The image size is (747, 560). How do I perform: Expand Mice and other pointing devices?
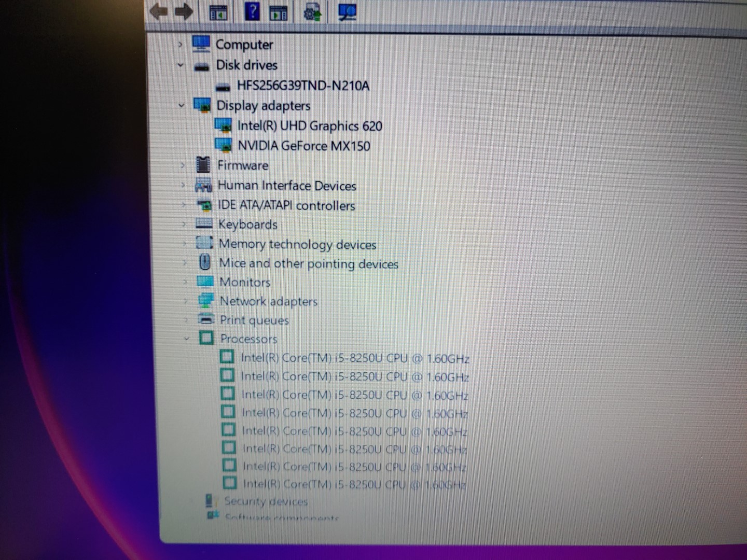[x=185, y=263]
